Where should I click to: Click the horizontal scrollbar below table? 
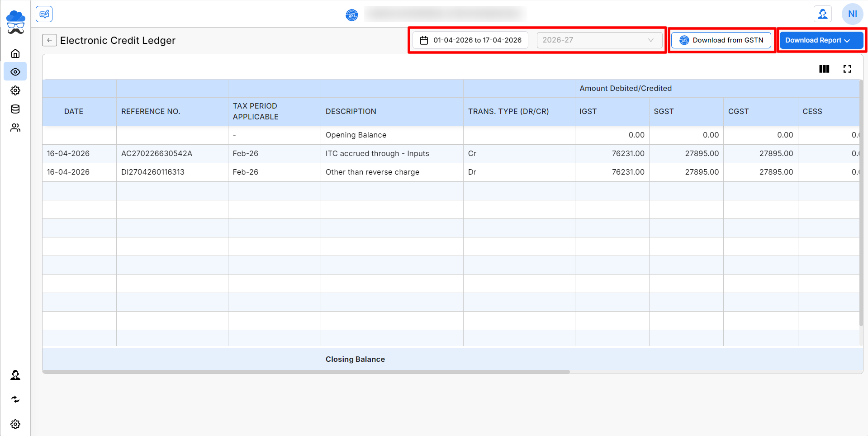point(306,372)
